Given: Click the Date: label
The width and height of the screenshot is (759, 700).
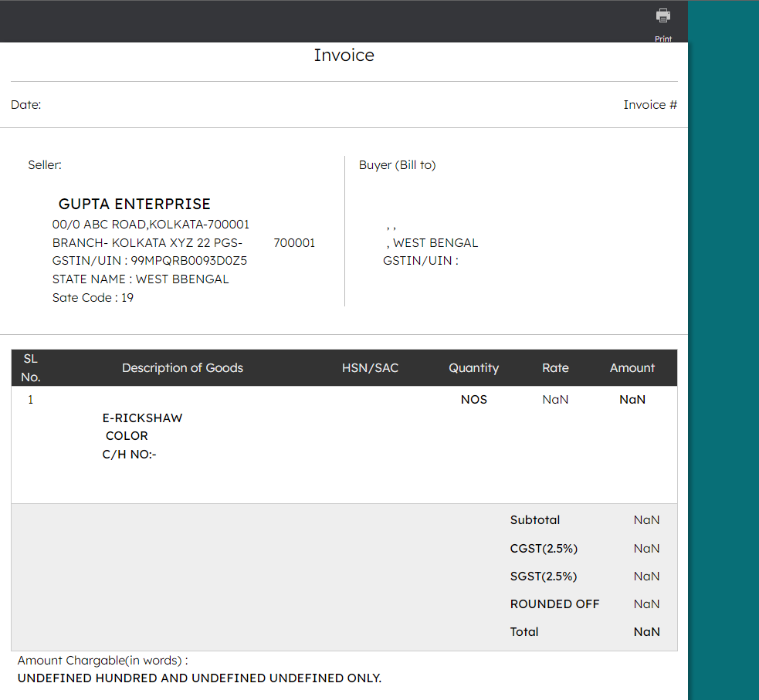Looking at the screenshot, I should coord(26,105).
